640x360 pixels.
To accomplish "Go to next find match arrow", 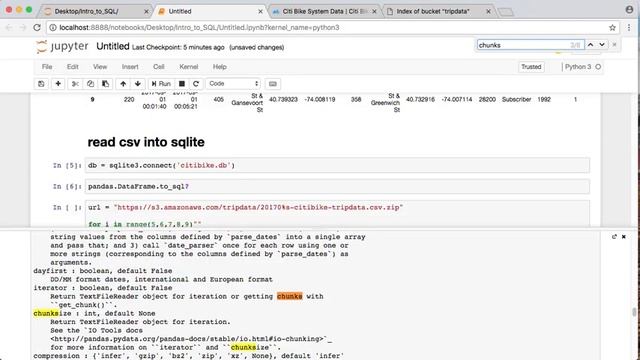I will 602,45.
